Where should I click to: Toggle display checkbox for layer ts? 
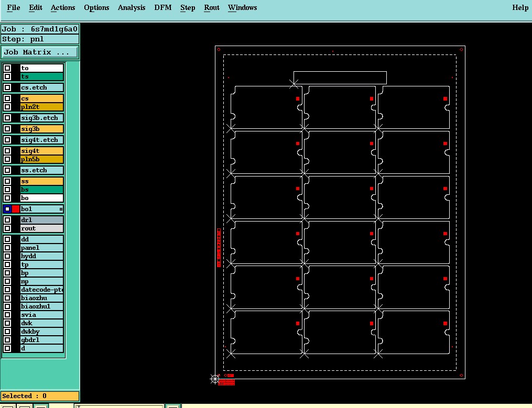point(7,76)
